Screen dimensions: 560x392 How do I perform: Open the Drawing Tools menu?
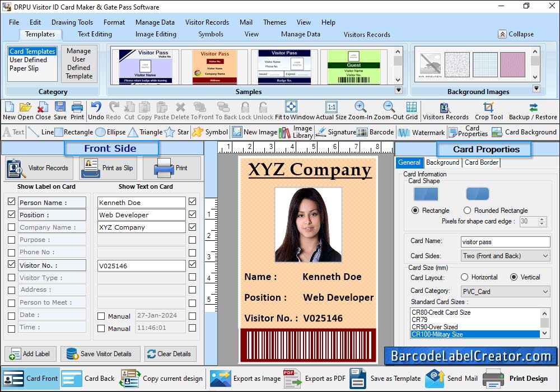(x=72, y=22)
